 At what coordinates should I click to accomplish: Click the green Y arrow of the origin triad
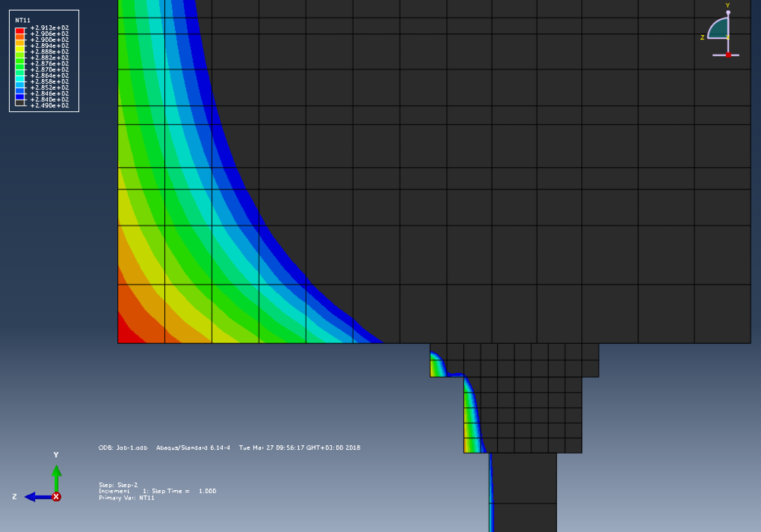tap(56, 473)
